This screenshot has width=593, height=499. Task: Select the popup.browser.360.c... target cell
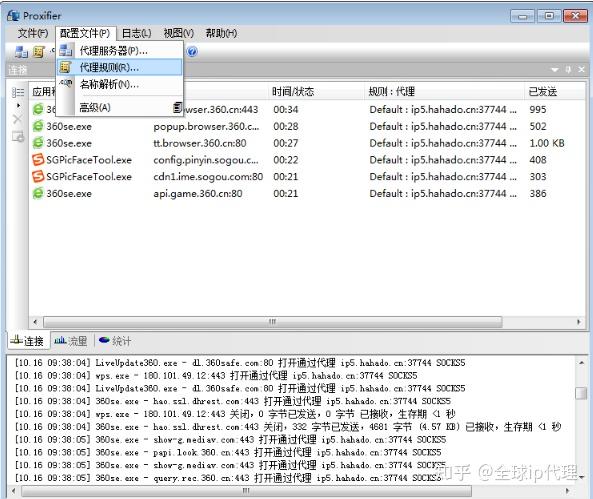click(206, 126)
